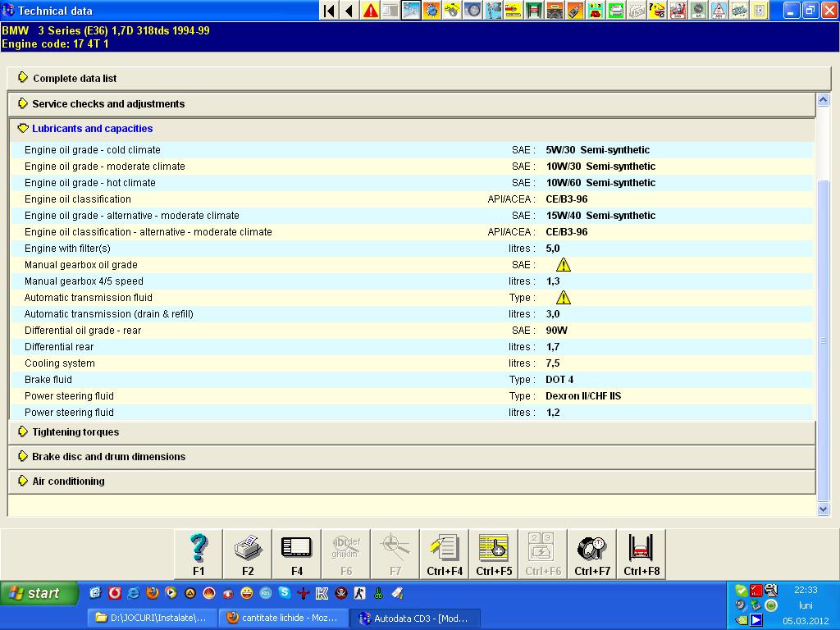Switch to the 'cantitate lichide - Moz...' taskbar window

284,618
